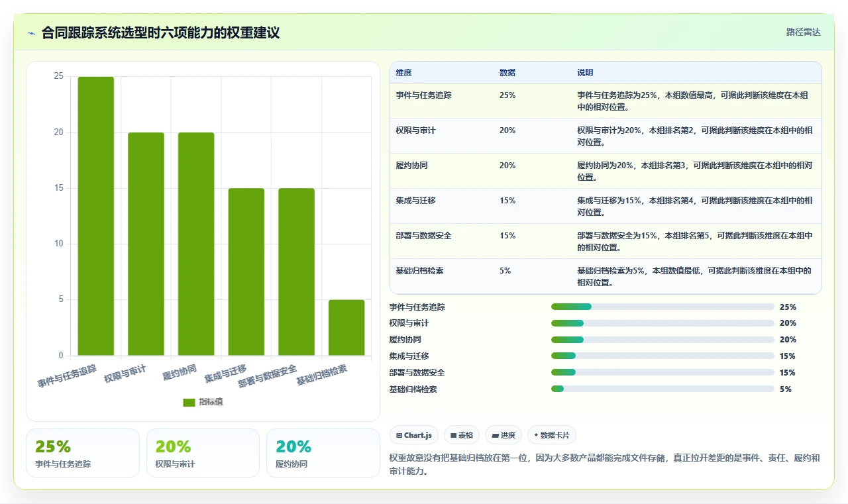Click the 集成与迁移 progress bar
The image size is (848, 504).
pos(662,356)
